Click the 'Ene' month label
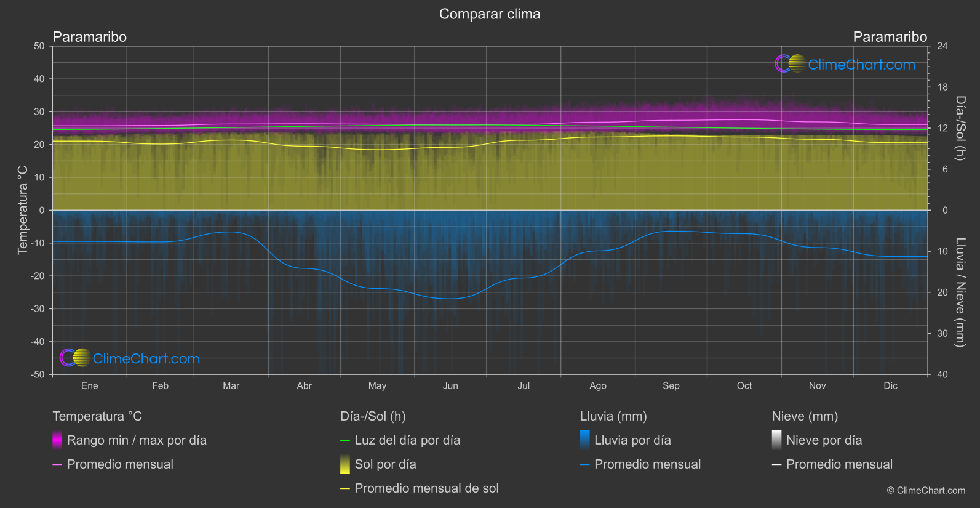The height and width of the screenshot is (508, 980). (90, 385)
